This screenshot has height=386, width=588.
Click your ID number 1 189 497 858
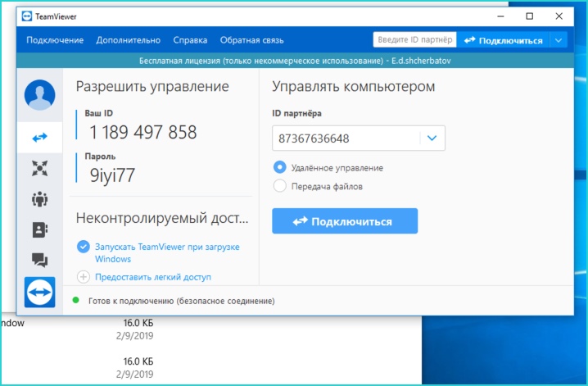[143, 132]
